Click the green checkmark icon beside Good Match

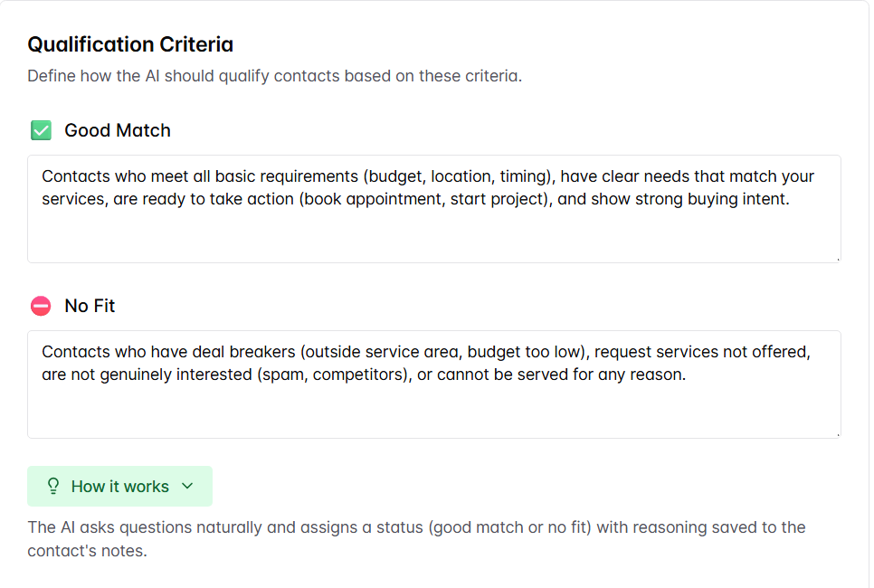coord(41,131)
